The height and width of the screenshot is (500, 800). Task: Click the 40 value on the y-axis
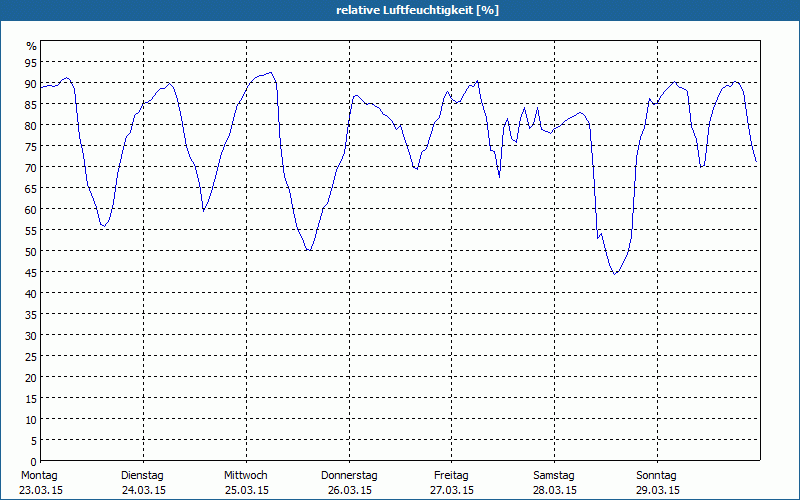(31, 294)
